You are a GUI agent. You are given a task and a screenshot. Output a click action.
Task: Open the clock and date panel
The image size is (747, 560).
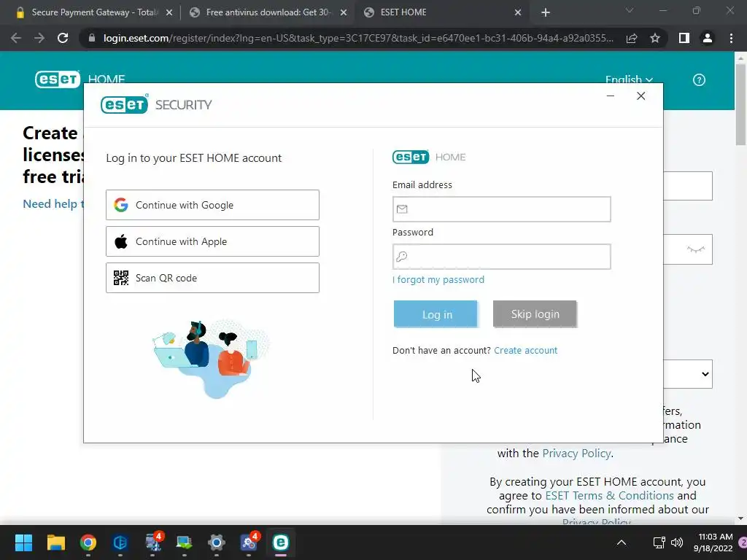click(x=713, y=542)
